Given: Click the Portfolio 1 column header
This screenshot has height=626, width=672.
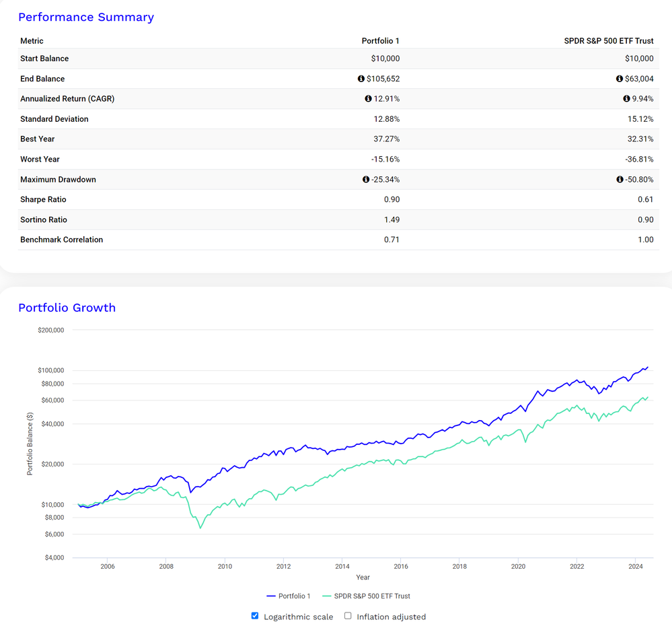Looking at the screenshot, I should 381,41.
